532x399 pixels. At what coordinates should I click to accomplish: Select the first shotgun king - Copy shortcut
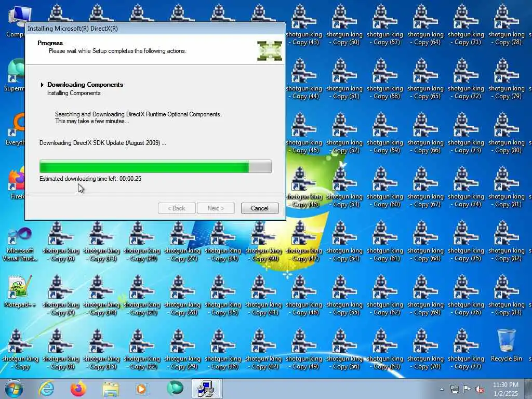click(x=20, y=350)
